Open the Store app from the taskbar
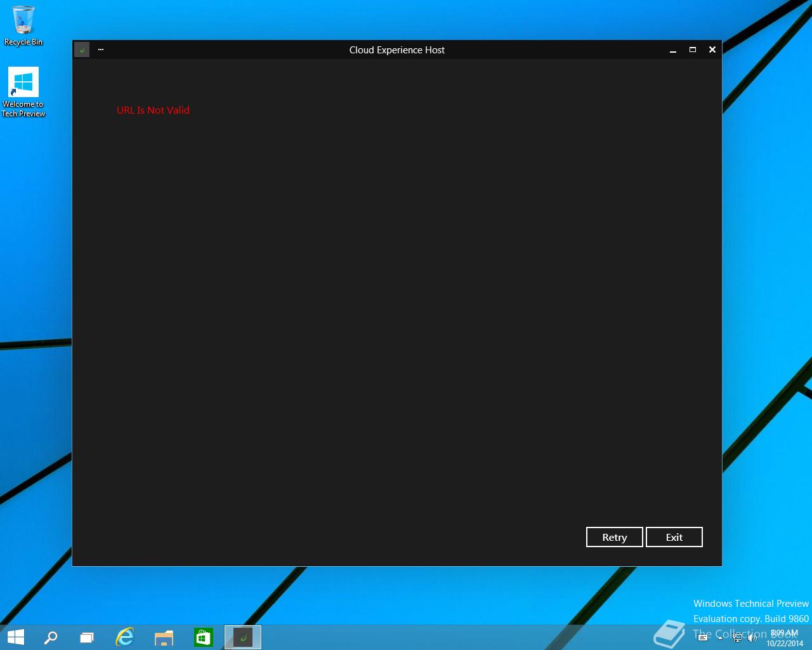 click(203, 637)
